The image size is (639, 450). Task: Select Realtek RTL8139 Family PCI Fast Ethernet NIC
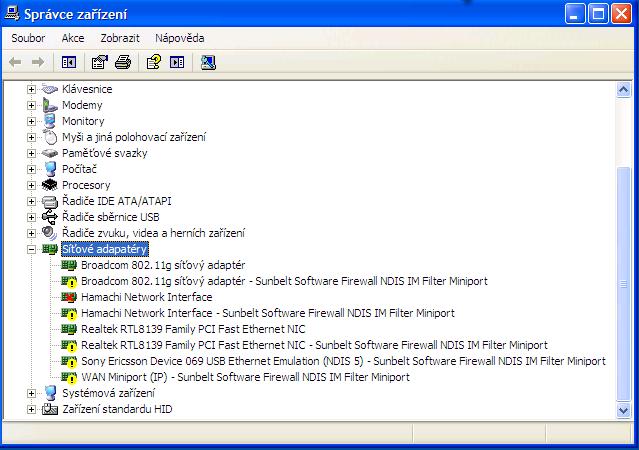[x=193, y=329]
